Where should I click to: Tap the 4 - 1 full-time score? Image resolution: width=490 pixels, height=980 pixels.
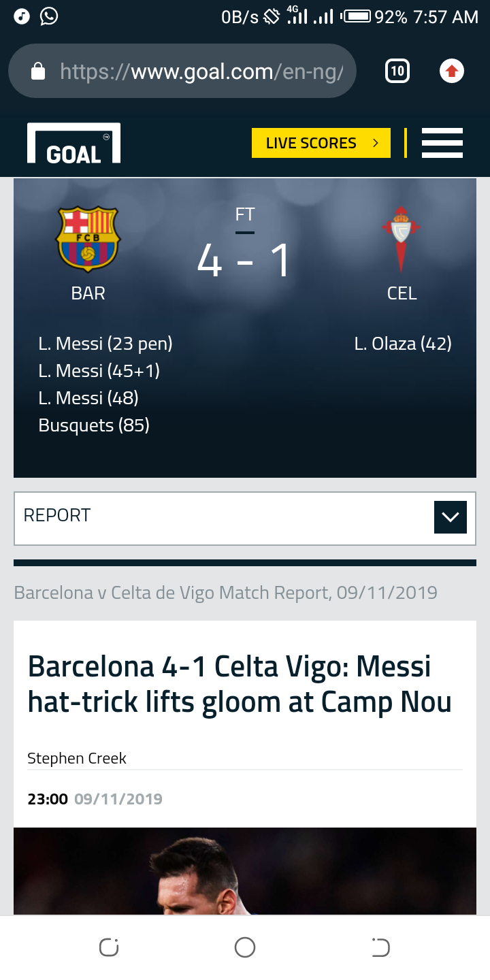244,261
